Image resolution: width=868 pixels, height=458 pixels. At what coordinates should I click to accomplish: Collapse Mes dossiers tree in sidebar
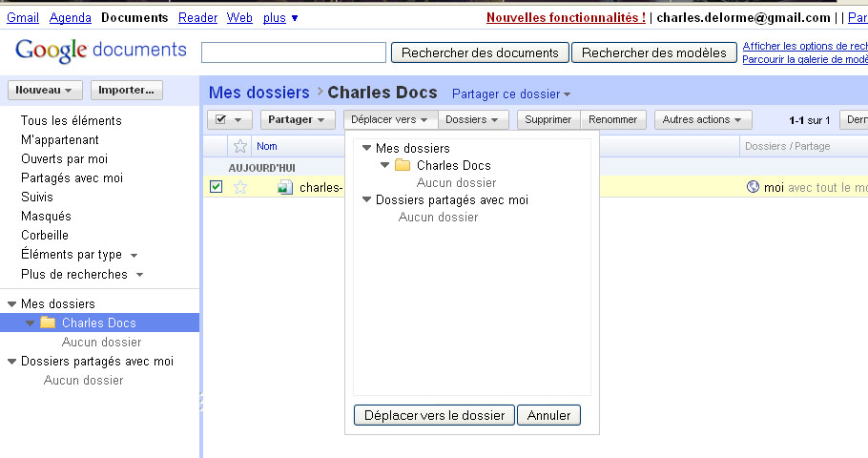[x=11, y=304]
